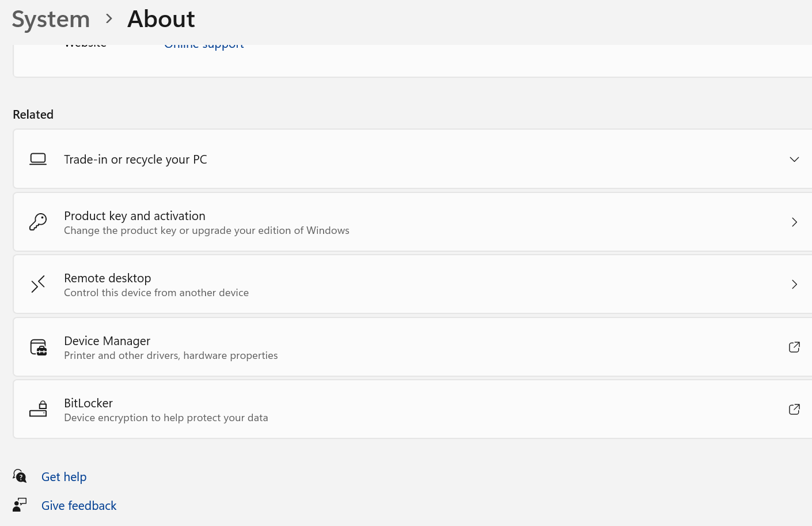Click BitLocker open-in-new-window icon

pyautogui.click(x=794, y=409)
